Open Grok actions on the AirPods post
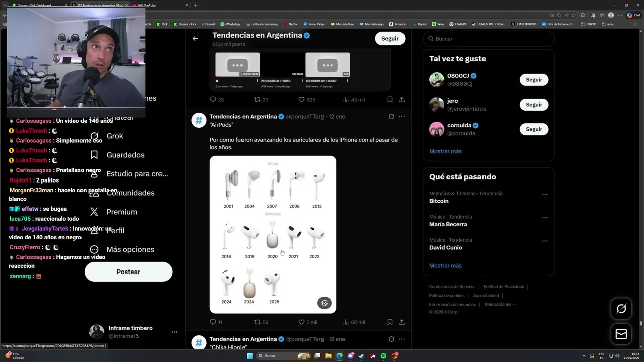The width and height of the screenshot is (644, 362). pos(391,116)
